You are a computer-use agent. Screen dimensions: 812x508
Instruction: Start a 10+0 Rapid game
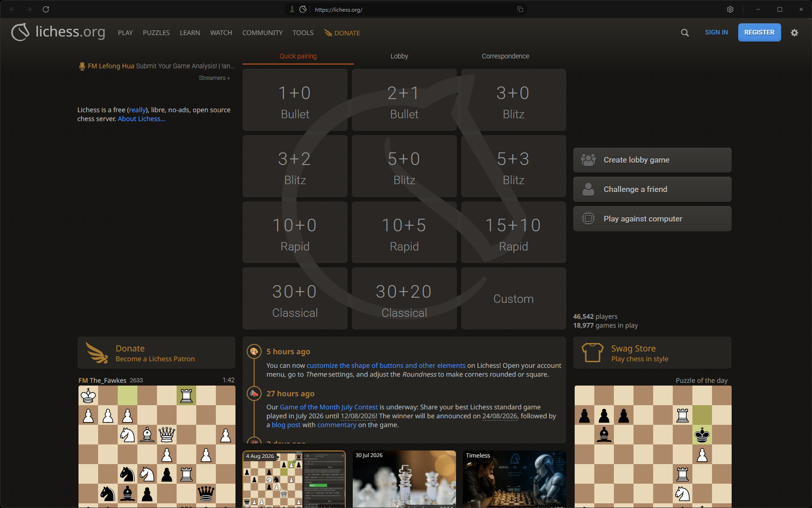pos(295,232)
